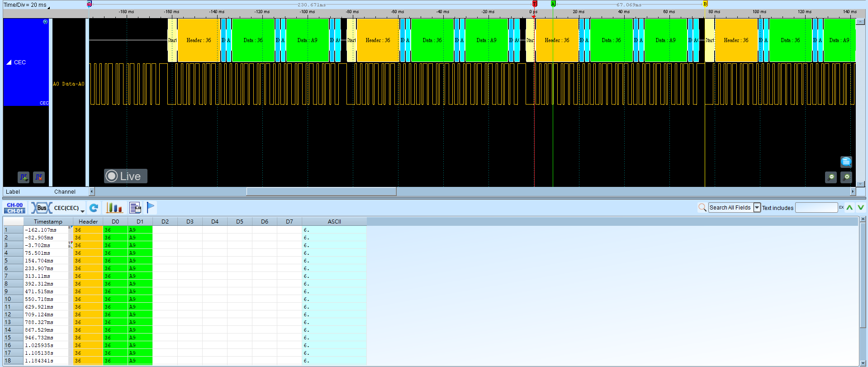Open the bar chart statistics icon
This screenshot has width=868, height=367.
click(114, 208)
